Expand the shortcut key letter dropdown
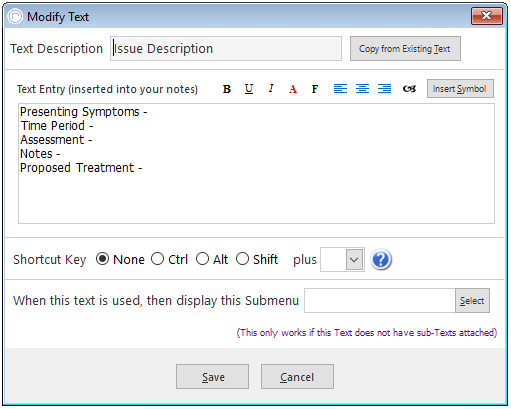This screenshot has width=511, height=409. click(x=354, y=260)
